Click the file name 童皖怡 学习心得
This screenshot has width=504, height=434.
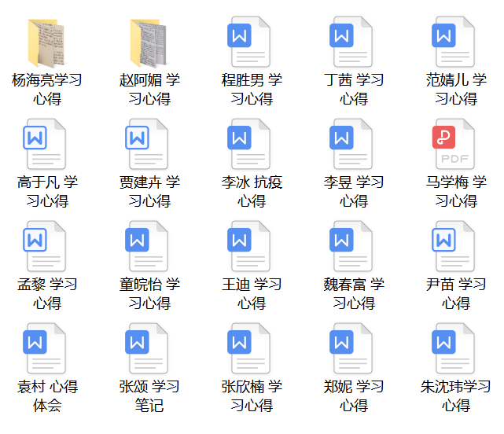149,294
